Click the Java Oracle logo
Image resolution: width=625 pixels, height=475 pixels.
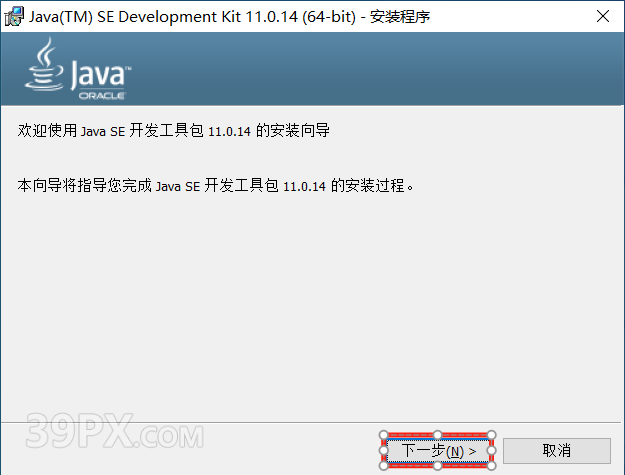click(x=78, y=69)
